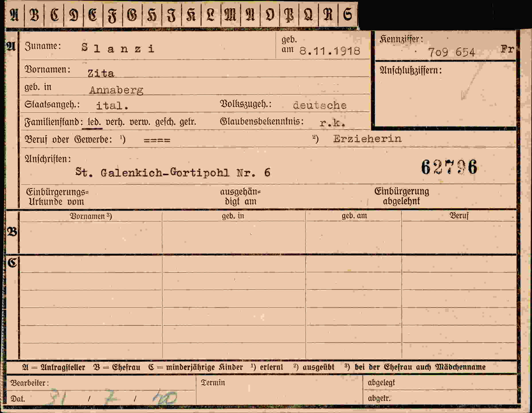532x413 pixels.
Task: Click the "Zuname:" field label
Action: coord(43,46)
